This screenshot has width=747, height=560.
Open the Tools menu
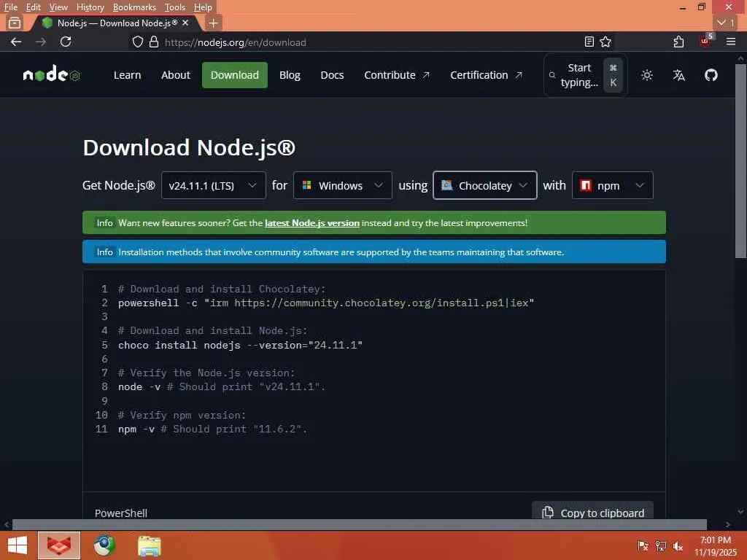175,7
